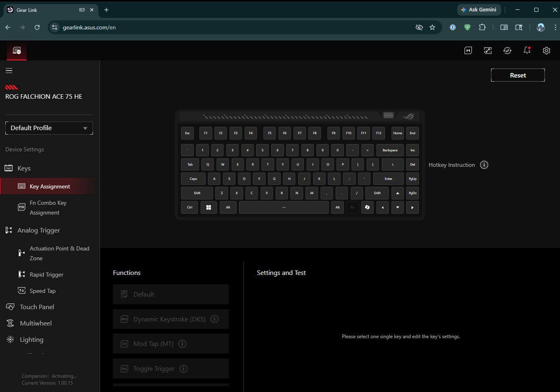Choose Toggle Trigger function
Viewport: 560px width, 392px height.
coord(171,369)
